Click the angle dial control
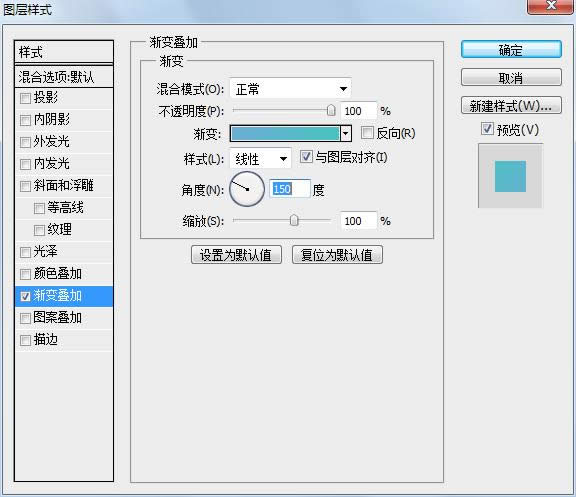 [x=247, y=189]
